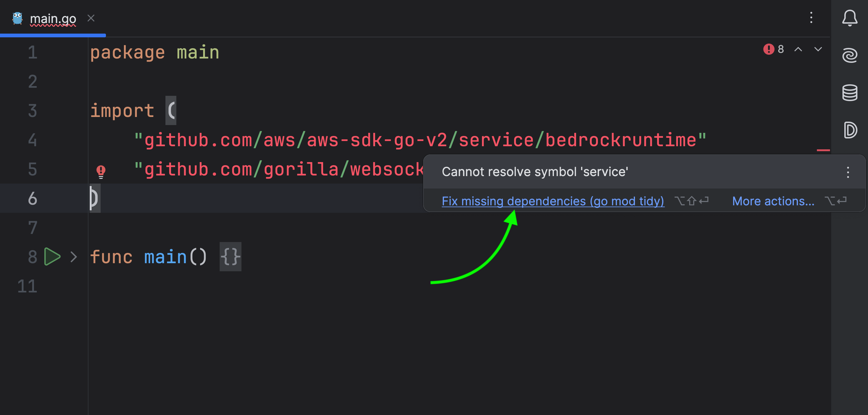Open the Notifications bell panel
This screenshot has height=415, width=868.
(x=850, y=18)
